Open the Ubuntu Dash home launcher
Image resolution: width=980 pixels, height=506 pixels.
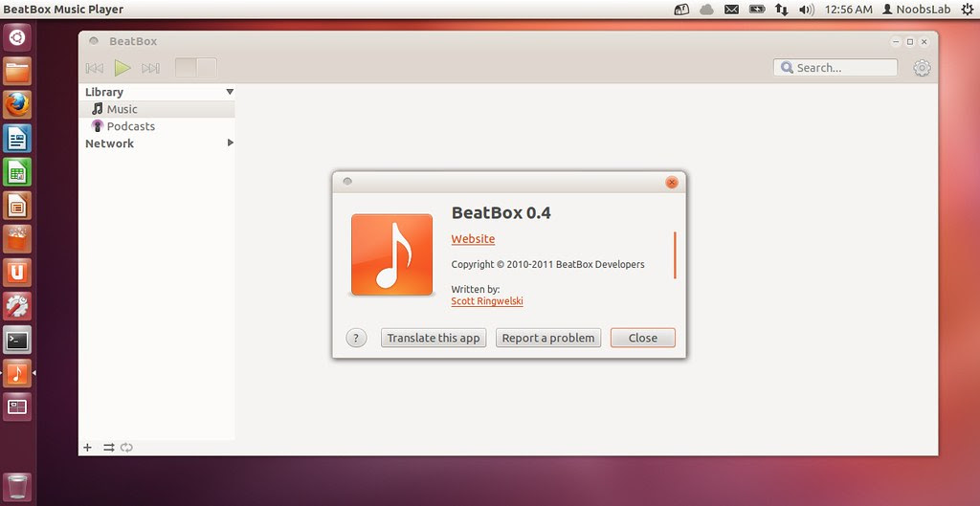point(17,38)
